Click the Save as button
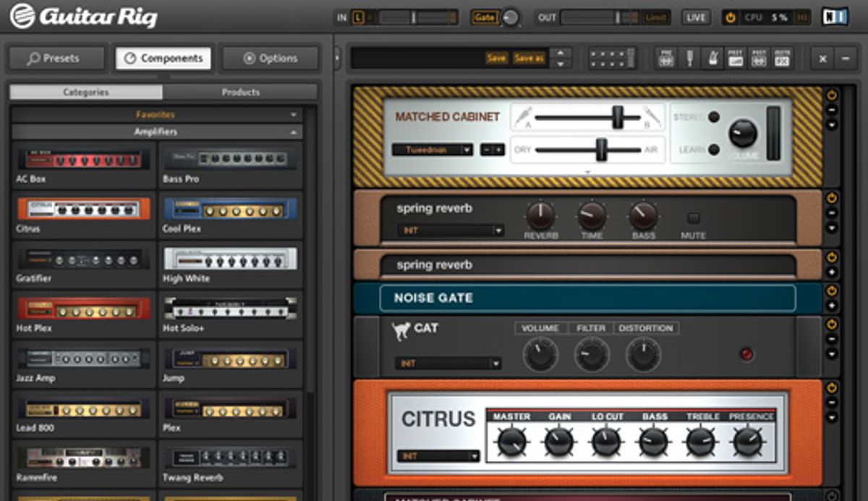 [x=529, y=59]
